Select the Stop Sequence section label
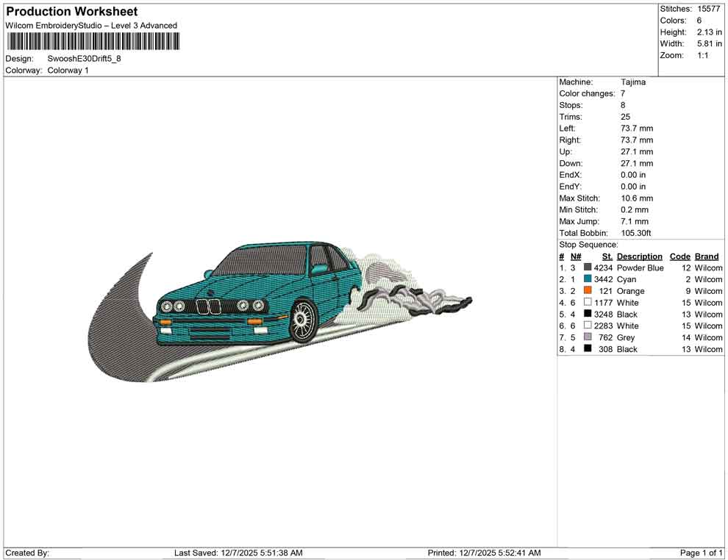Viewport: 728px width, 560px height. tap(588, 244)
